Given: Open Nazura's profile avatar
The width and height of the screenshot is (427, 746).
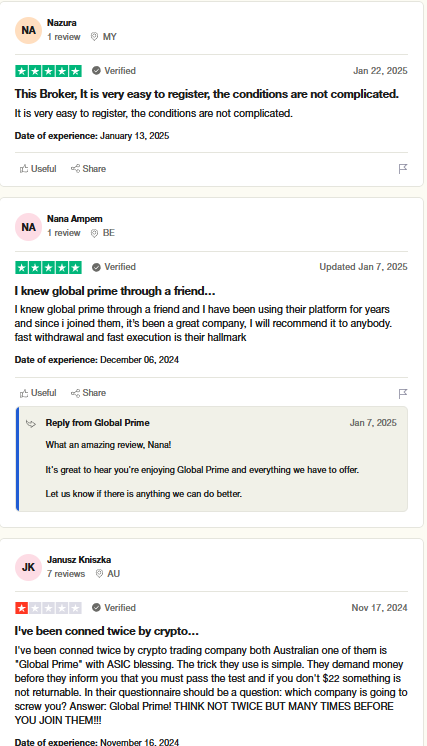Looking at the screenshot, I should (x=29, y=30).
